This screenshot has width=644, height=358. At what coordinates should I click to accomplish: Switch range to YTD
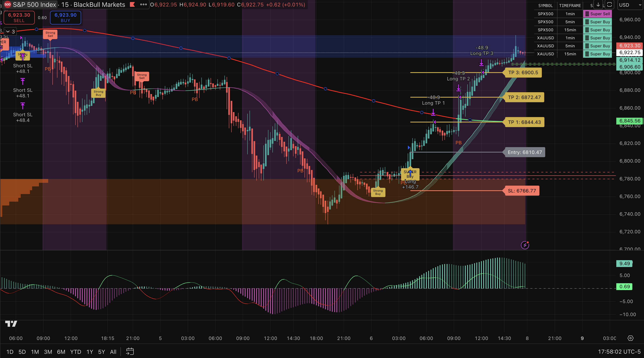[75, 352]
